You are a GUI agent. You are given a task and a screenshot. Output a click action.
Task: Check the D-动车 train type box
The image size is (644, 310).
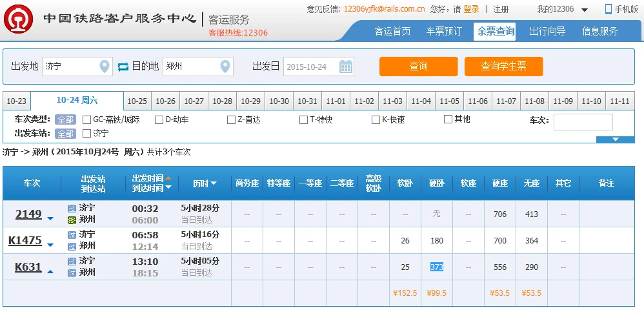(159, 120)
